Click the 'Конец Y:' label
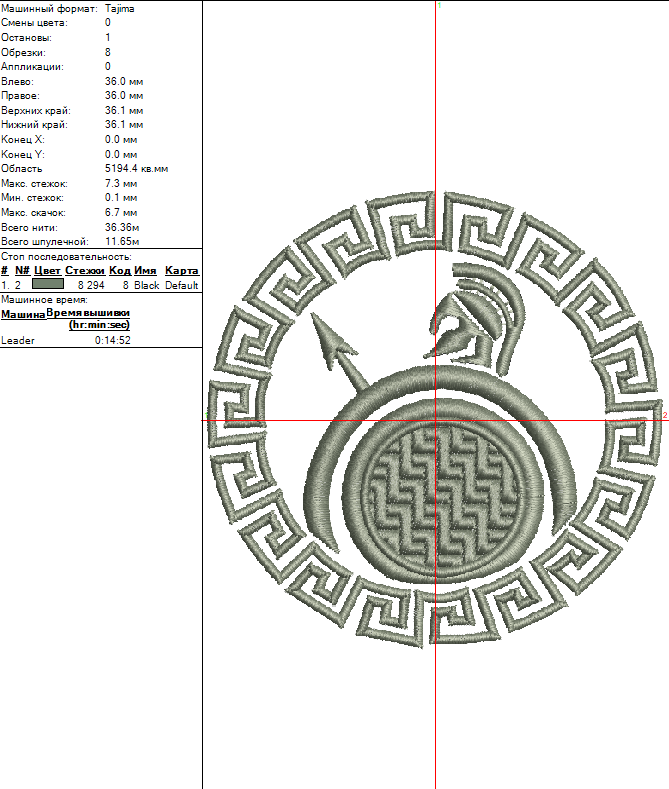 pyautogui.click(x=23, y=154)
